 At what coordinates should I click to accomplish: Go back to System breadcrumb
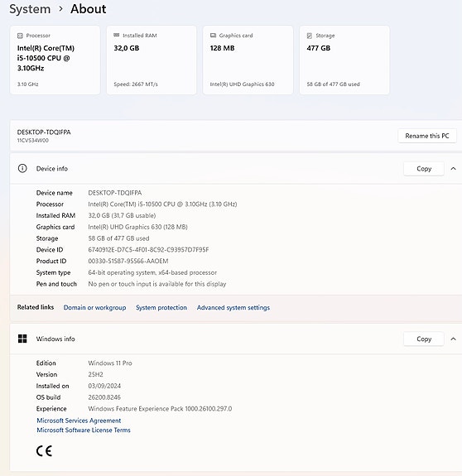tap(30, 9)
